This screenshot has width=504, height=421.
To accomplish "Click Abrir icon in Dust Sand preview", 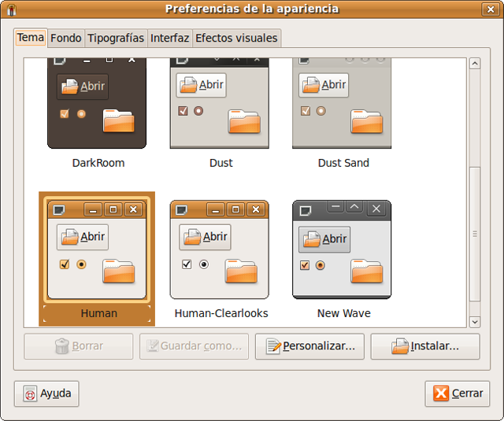I will (x=310, y=85).
